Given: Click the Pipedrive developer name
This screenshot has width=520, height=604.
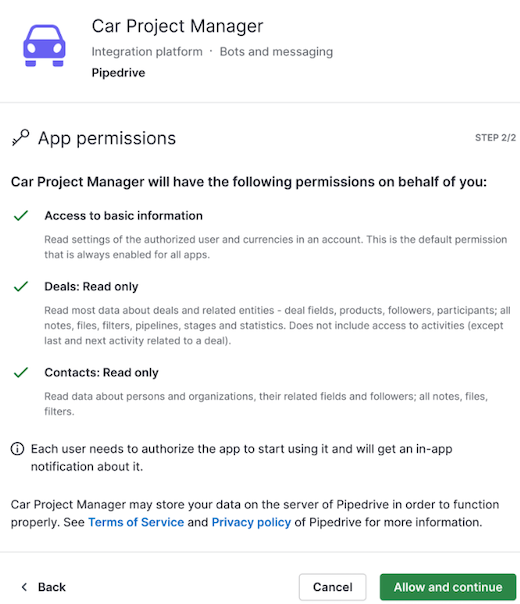Looking at the screenshot, I should (118, 72).
